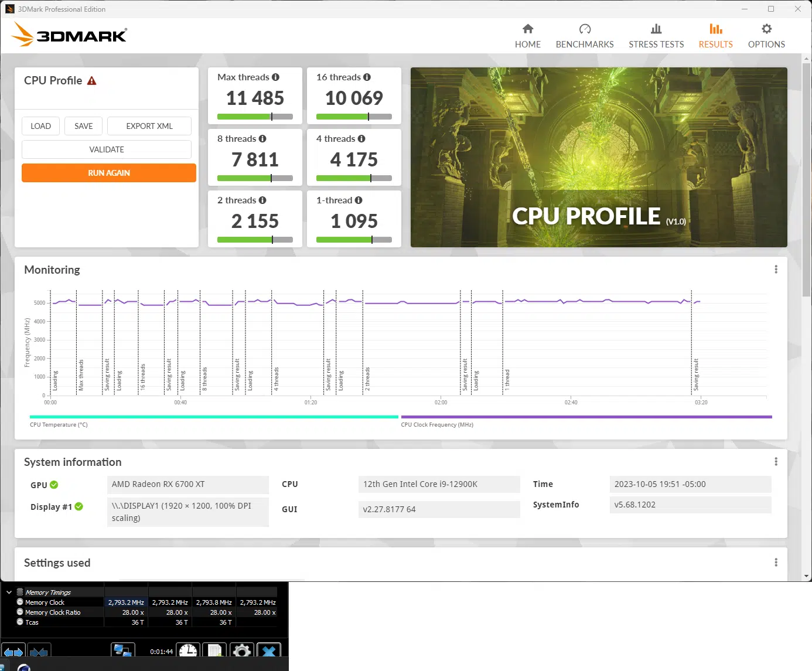This screenshot has height=671, width=812.
Task: Click the Memory Timings chip icon
Action: [x=20, y=592]
